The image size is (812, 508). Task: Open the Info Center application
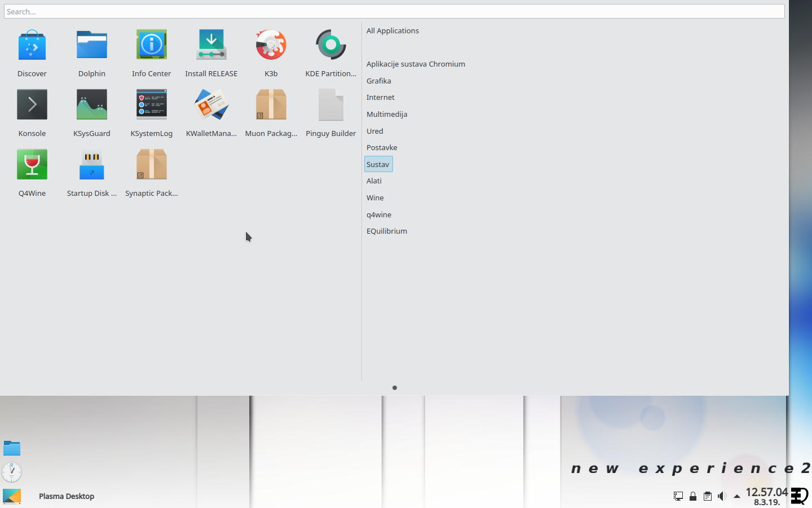tap(152, 54)
